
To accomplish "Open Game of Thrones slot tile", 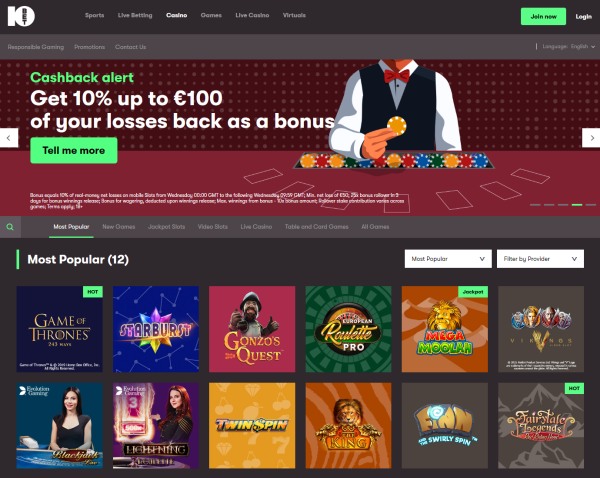I will coord(59,329).
